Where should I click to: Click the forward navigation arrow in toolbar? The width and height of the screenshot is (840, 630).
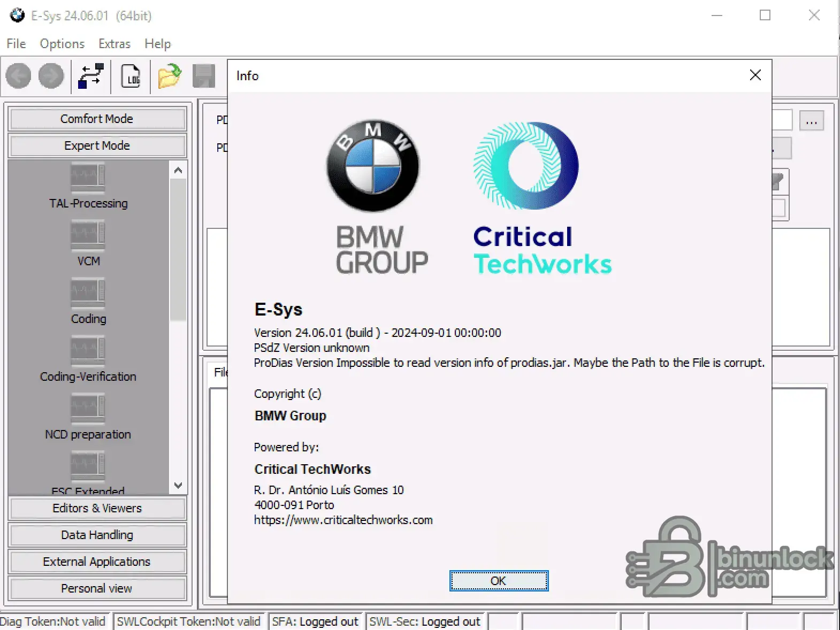51,76
